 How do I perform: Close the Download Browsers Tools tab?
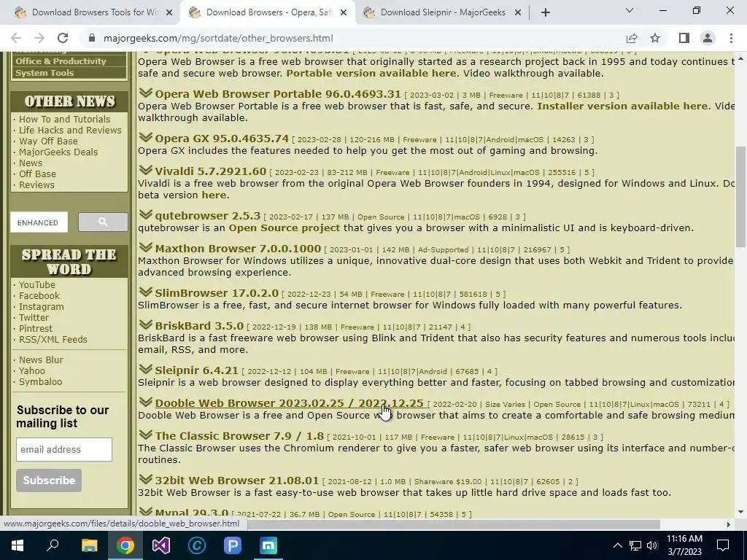click(169, 13)
